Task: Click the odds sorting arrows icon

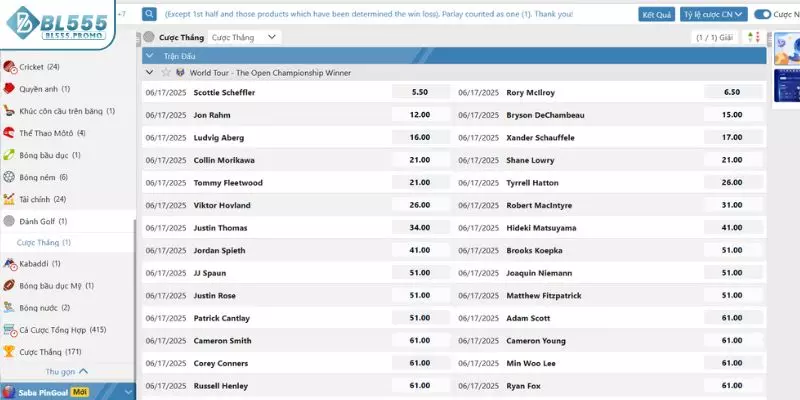Action: coord(754,37)
